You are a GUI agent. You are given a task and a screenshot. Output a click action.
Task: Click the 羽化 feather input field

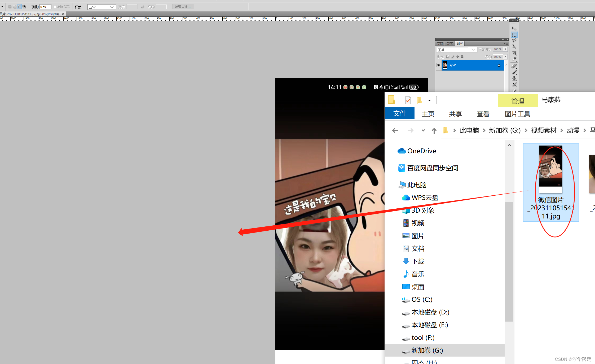click(45, 7)
